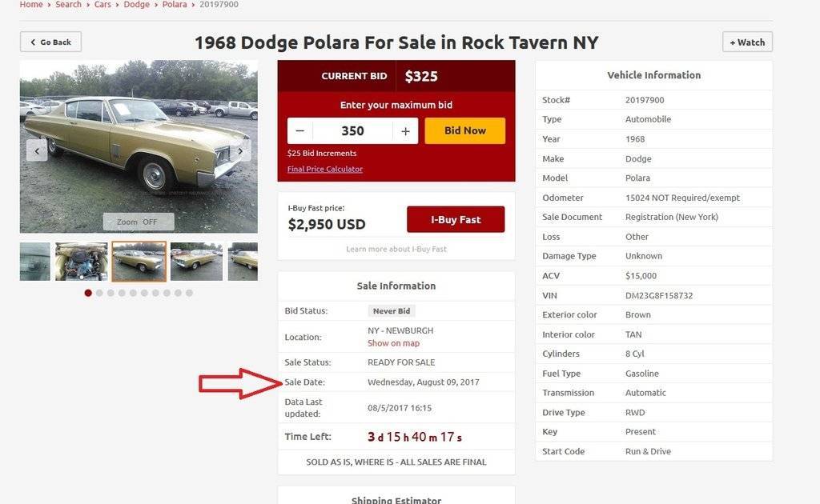Viewport: 820px width, 504px height.
Task: Open the Show on map link
Action: (x=393, y=343)
